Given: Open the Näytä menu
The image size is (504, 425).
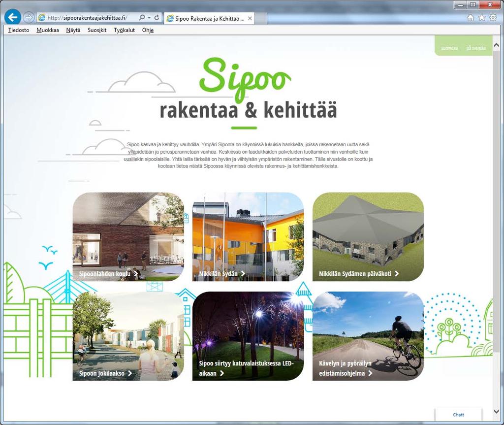Looking at the screenshot, I should [x=73, y=30].
